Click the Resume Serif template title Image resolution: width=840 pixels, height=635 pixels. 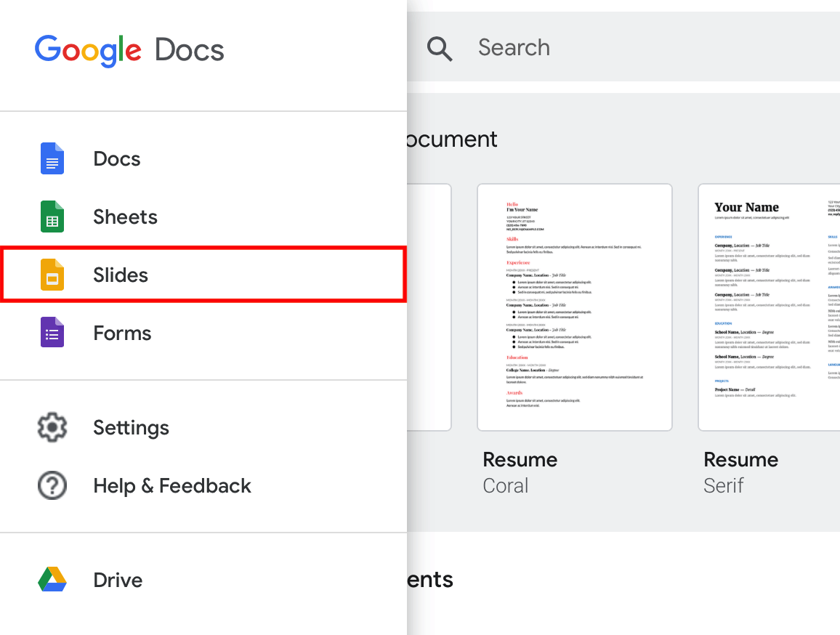[741, 460]
